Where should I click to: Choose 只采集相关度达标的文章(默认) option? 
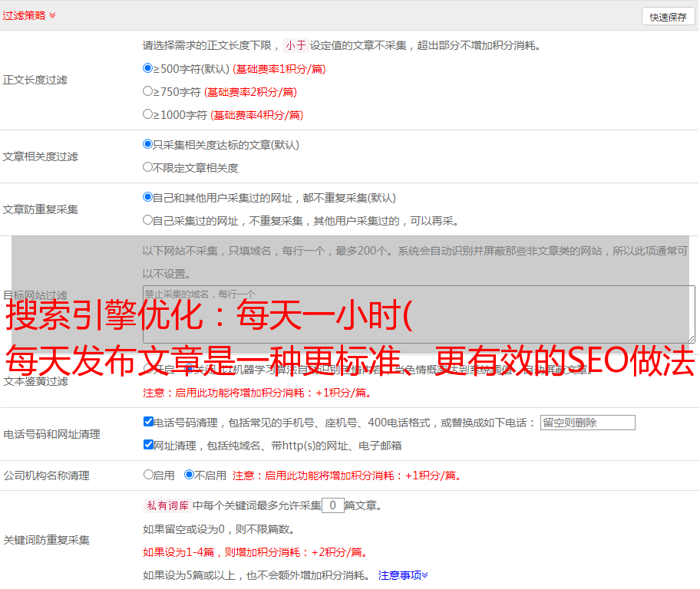coord(148,143)
